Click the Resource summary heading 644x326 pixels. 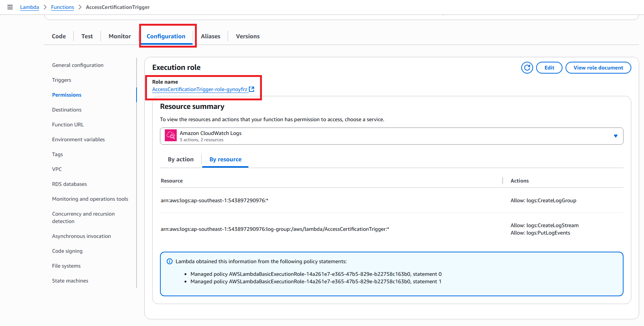point(192,106)
